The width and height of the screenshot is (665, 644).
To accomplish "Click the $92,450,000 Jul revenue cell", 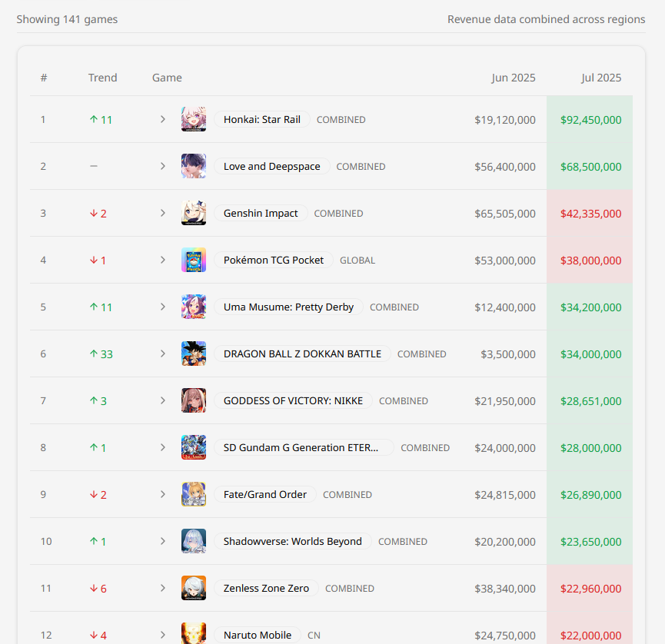I will coord(590,120).
